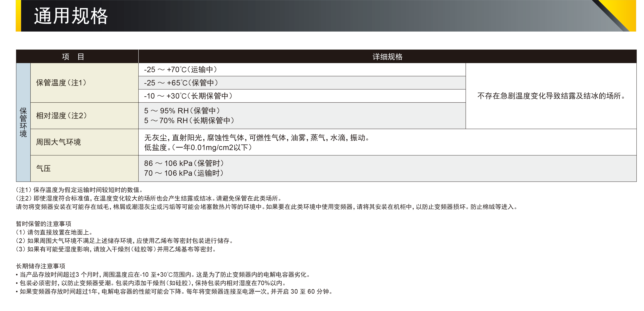Select the -25~+65℃ 保管中 row
Viewport: 644px width, 311px height.
pyautogui.click(x=181, y=83)
